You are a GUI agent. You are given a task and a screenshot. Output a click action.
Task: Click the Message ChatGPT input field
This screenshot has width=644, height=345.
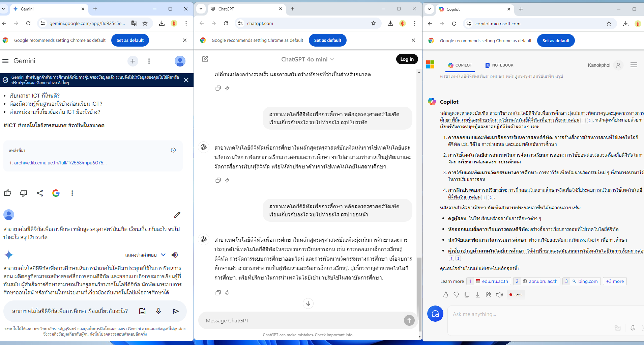click(300, 320)
